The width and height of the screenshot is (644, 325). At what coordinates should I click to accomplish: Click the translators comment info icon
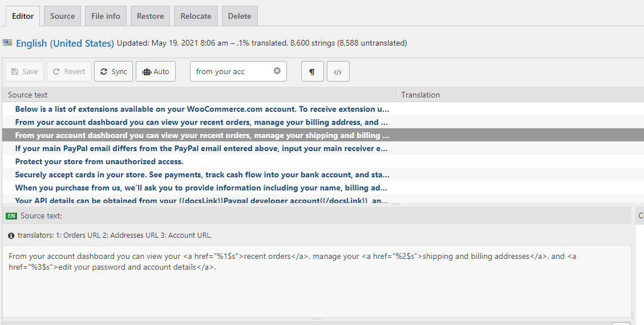coord(11,235)
